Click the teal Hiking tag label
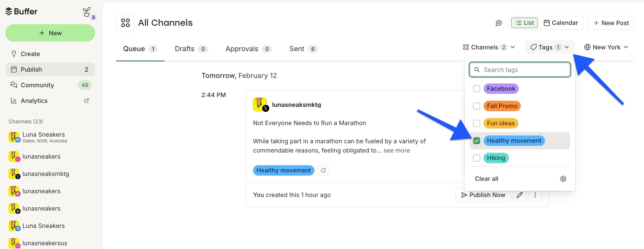The height and width of the screenshot is (249, 644). 496,158
